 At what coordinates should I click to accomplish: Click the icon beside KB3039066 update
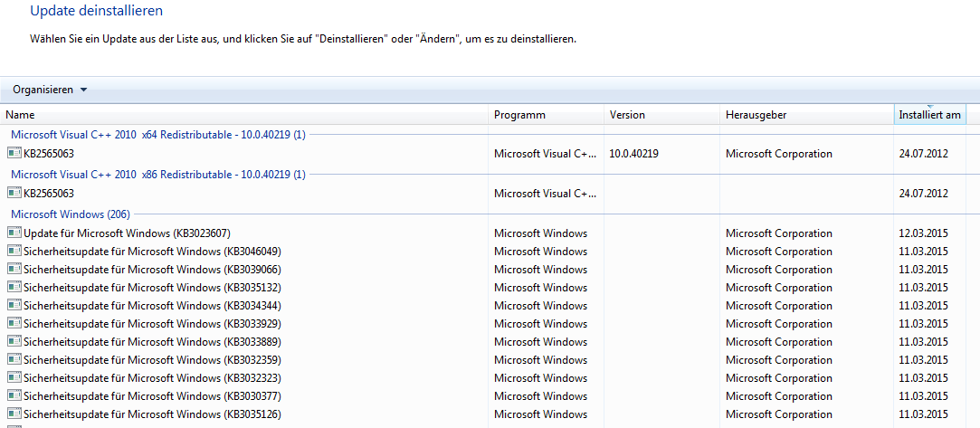pyautogui.click(x=14, y=270)
